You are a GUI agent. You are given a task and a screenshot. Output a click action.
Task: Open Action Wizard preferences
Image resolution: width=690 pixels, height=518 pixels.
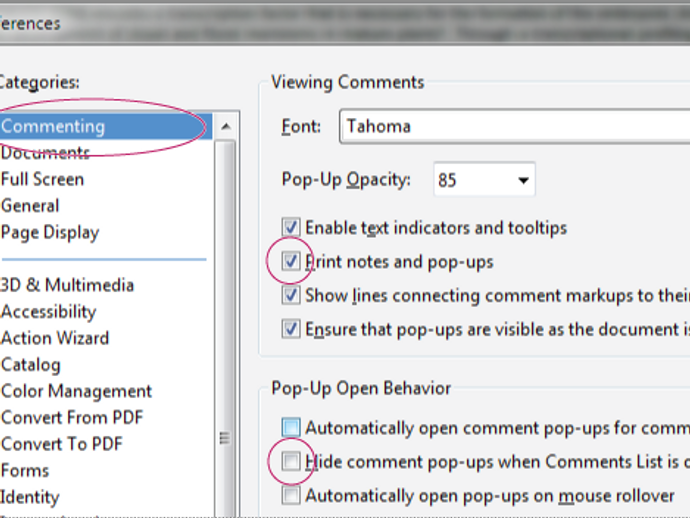[55, 338]
